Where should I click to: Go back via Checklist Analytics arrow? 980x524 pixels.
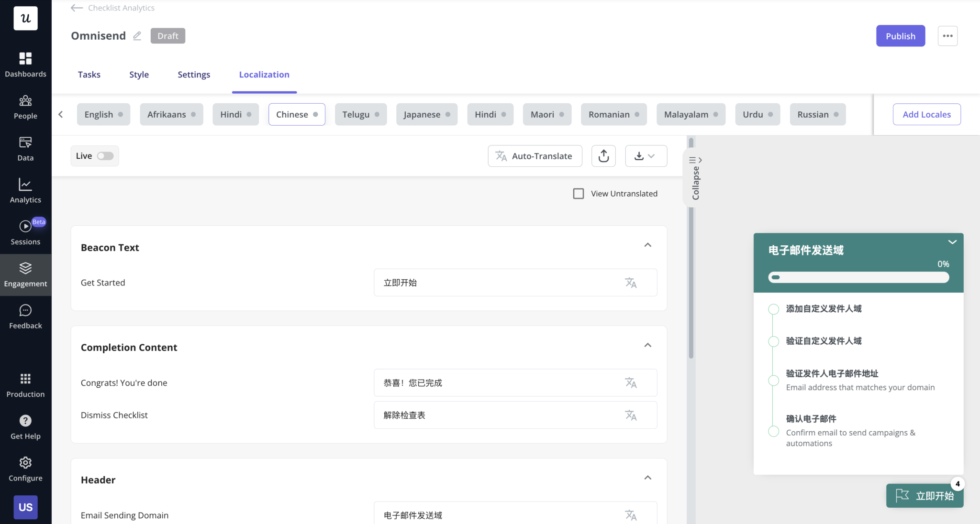77,8
